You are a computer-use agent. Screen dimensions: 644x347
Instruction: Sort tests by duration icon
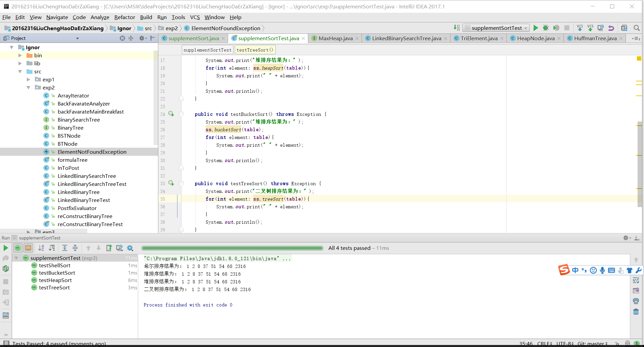pyautogui.click(x=52, y=248)
